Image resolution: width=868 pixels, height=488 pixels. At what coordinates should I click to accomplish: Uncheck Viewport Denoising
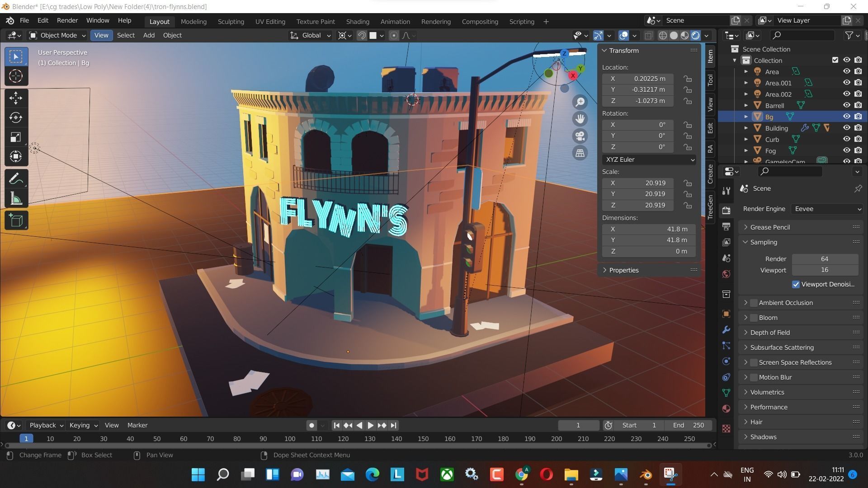796,284
